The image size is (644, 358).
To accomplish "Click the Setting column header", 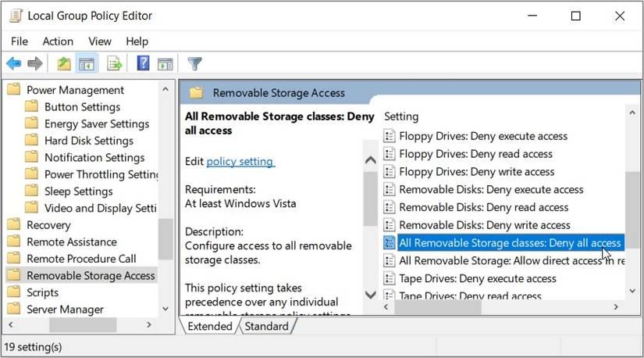I will [401, 116].
